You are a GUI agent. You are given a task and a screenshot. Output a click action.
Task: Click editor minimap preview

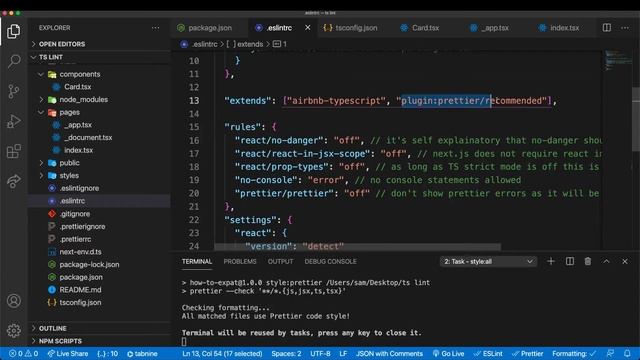click(618, 60)
